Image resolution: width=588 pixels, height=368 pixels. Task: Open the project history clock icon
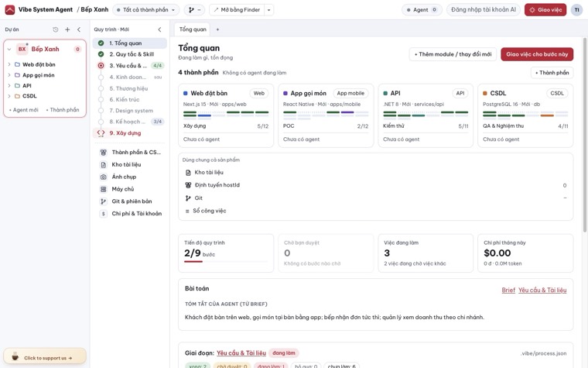coord(56,29)
